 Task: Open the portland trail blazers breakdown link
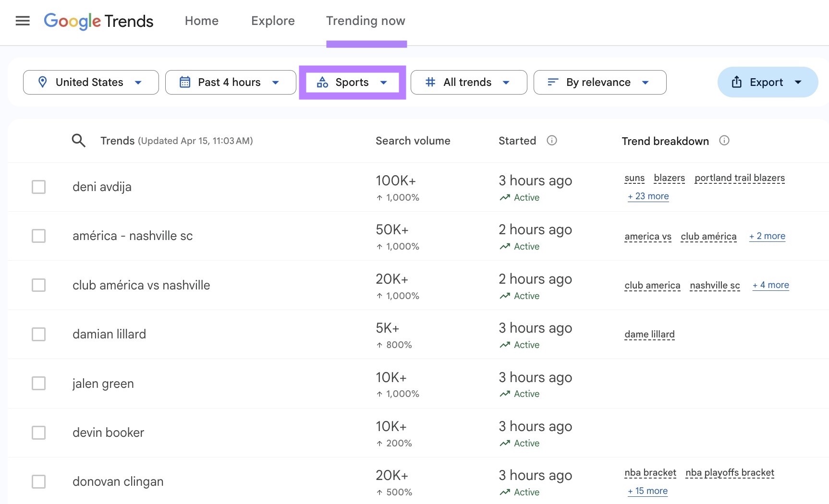point(739,178)
